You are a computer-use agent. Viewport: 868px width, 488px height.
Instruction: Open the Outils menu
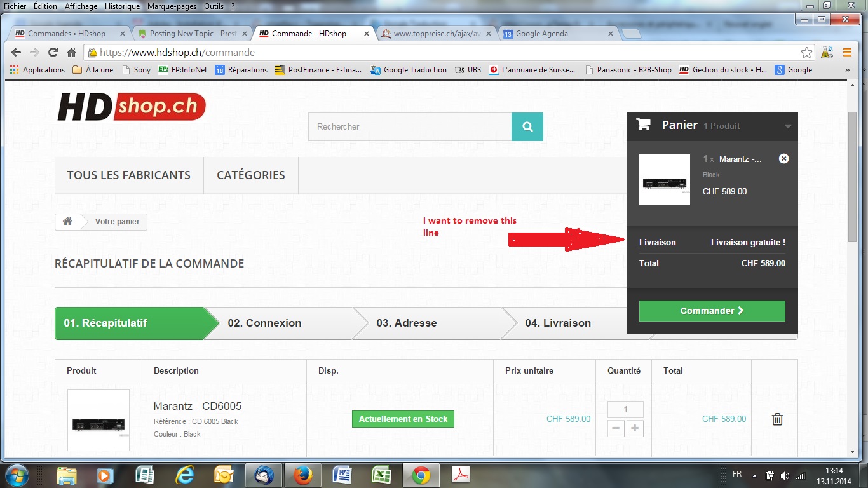click(x=214, y=6)
